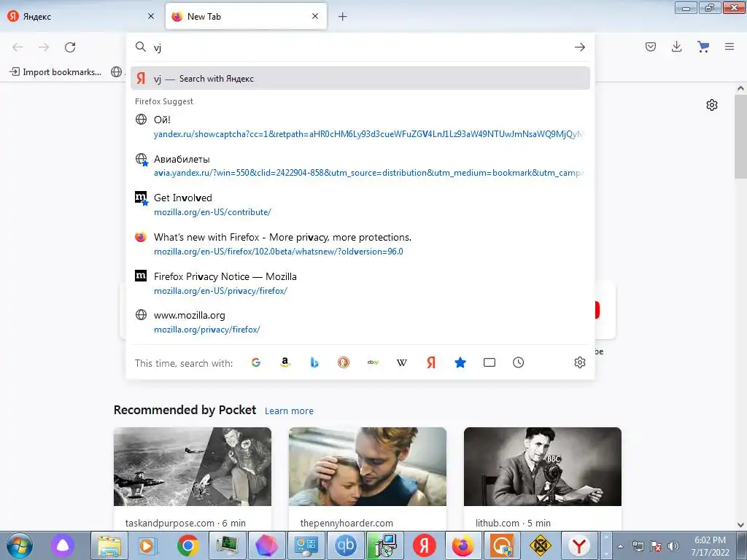Search this time with Google icon
Viewport: 747px width, 560px height.
(x=256, y=363)
